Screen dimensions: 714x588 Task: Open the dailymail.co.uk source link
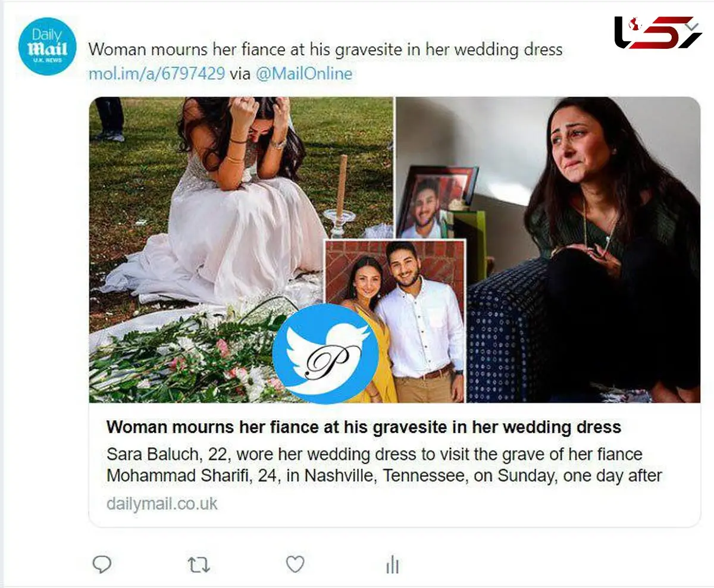[x=162, y=503]
